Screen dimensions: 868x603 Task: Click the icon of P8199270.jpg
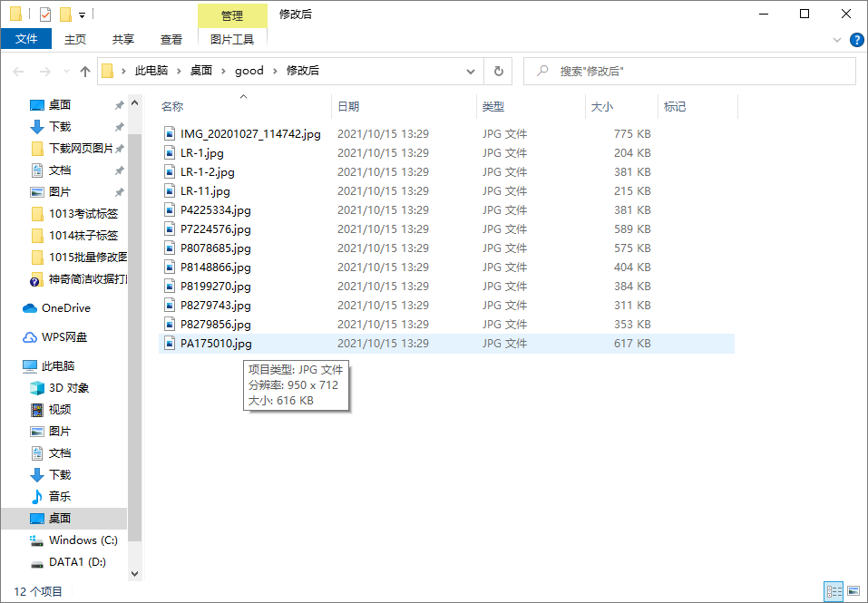point(170,286)
